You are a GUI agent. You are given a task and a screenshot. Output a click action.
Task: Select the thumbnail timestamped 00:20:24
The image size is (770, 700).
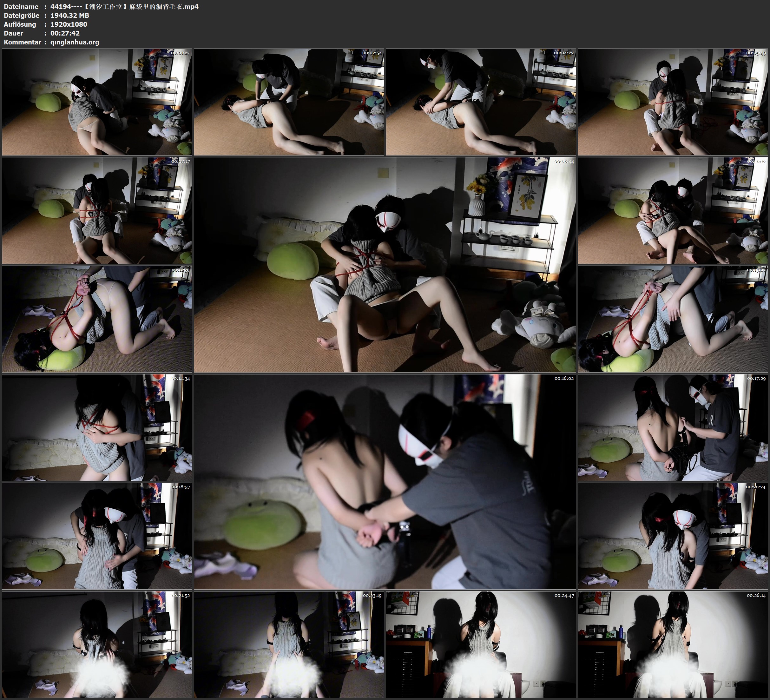tap(672, 536)
